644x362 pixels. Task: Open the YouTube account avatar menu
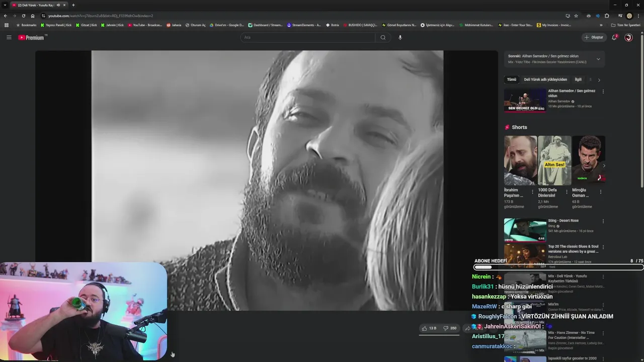click(628, 37)
